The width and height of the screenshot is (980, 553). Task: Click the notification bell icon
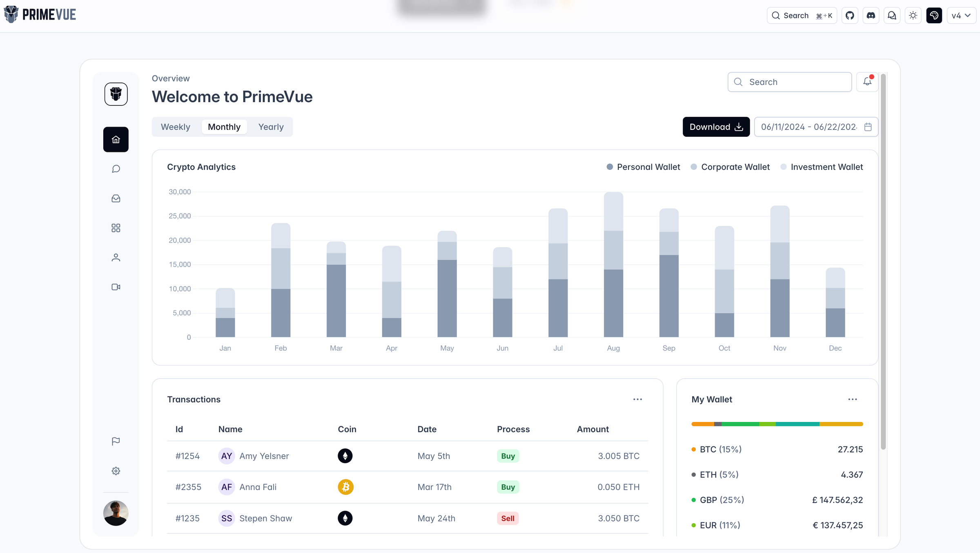tap(867, 82)
